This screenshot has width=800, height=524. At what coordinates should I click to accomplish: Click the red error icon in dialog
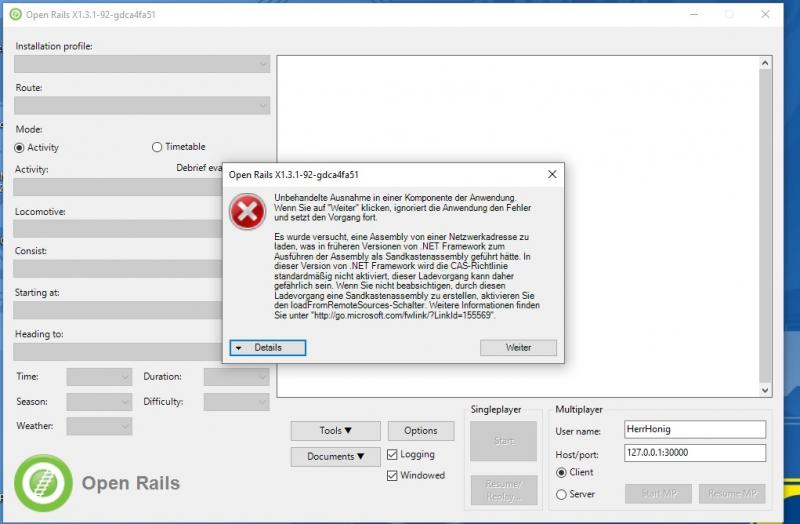coord(247,211)
